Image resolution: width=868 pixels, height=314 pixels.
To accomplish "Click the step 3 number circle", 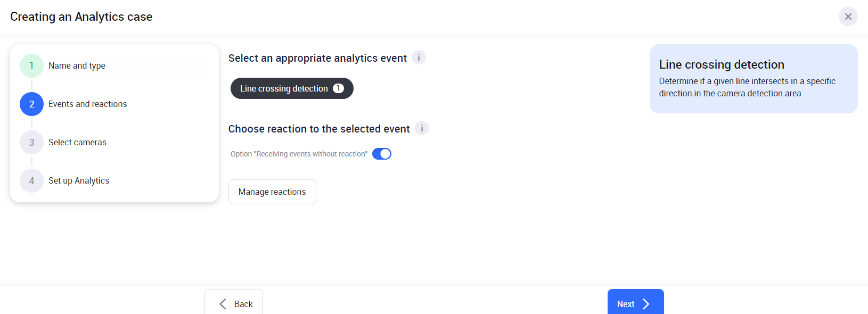I will tap(31, 143).
